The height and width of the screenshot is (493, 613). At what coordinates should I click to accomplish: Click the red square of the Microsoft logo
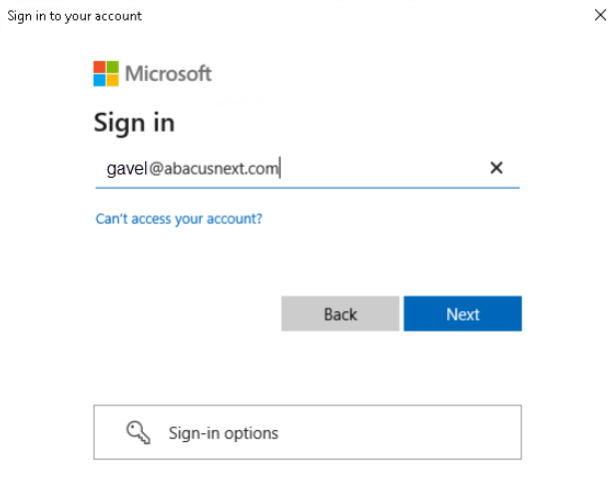coord(99,67)
